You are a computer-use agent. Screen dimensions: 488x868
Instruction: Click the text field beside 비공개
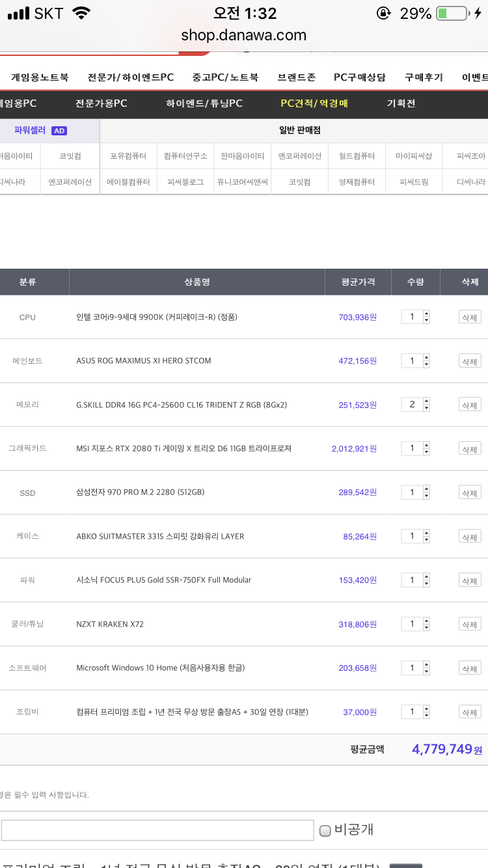[x=157, y=830]
